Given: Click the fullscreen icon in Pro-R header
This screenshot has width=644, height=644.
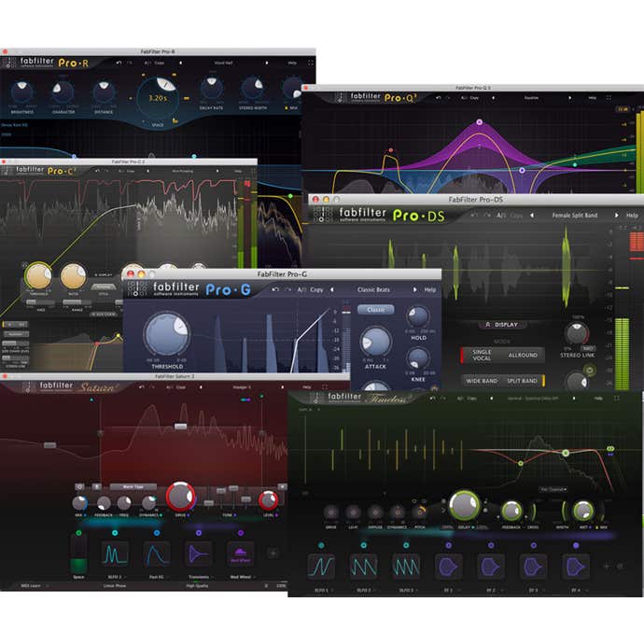Looking at the screenshot, I should click(x=311, y=63).
